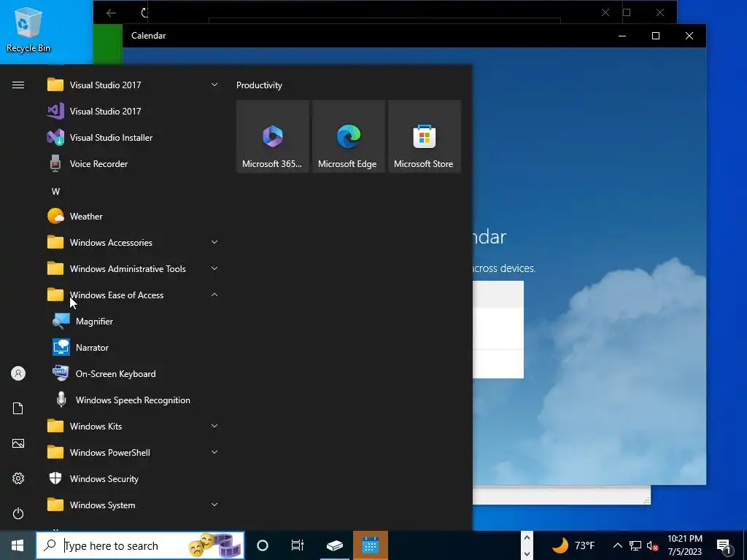Open Documents from Start sidebar
This screenshot has width=747, height=560.
point(18,408)
